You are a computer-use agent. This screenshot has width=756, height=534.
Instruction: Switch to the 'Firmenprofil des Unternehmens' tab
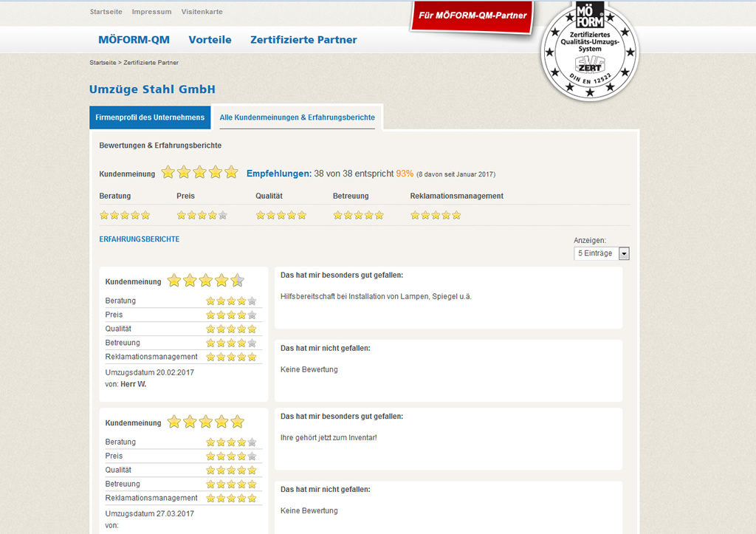(x=150, y=117)
